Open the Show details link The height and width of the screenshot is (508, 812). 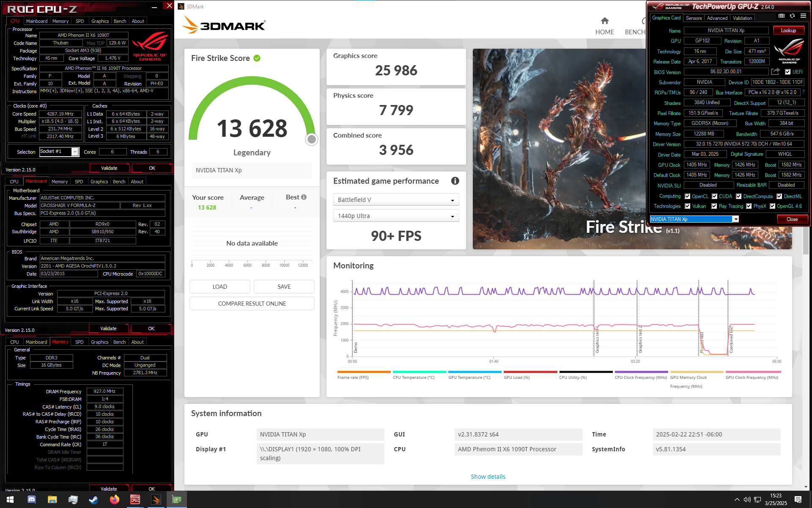pyautogui.click(x=488, y=477)
